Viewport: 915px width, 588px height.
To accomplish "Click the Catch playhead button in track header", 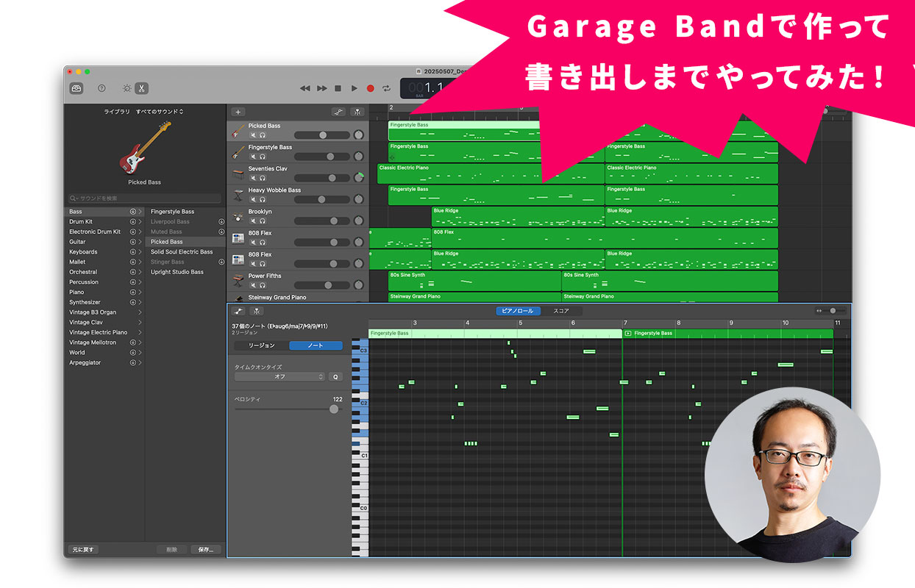I will point(357,112).
